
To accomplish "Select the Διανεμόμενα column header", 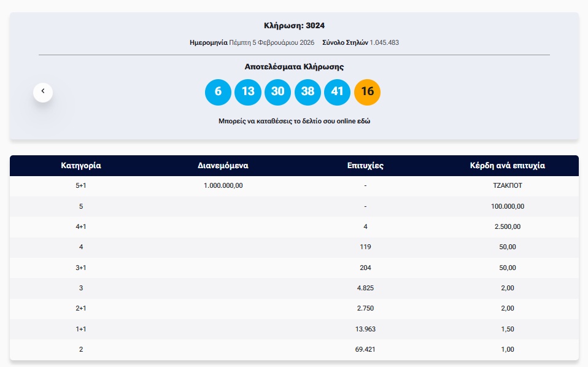I will tap(223, 166).
